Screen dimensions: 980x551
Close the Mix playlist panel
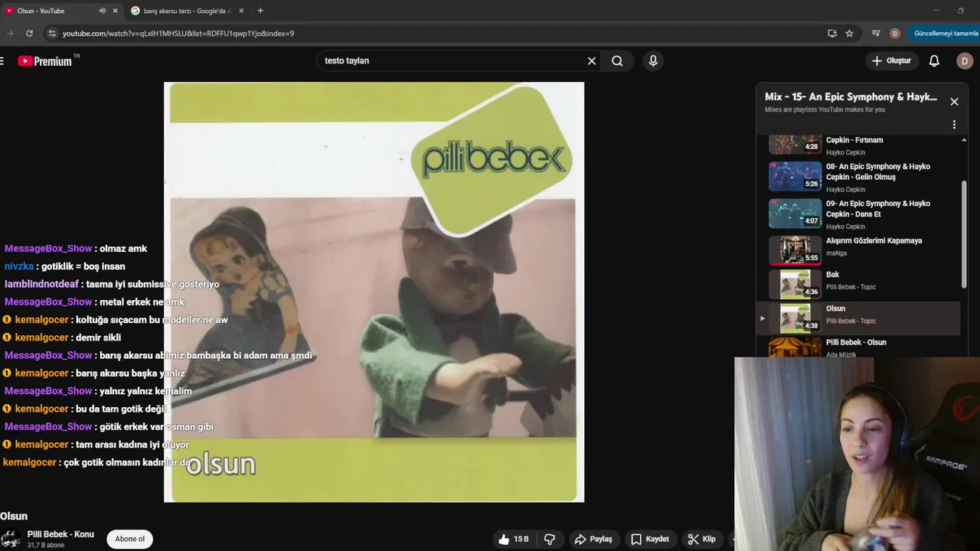pyautogui.click(x=954, y=101)
